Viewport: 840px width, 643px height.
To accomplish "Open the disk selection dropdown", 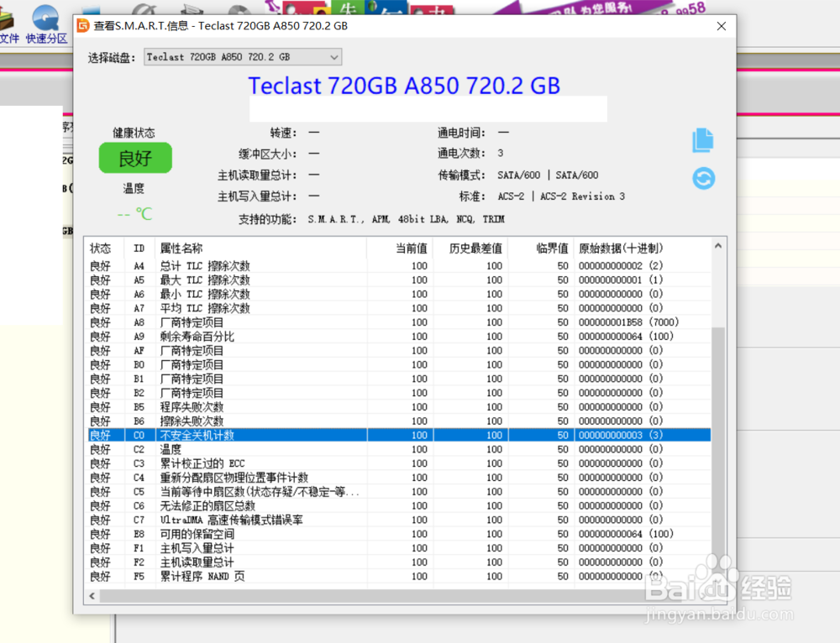I will click(243, 57).
